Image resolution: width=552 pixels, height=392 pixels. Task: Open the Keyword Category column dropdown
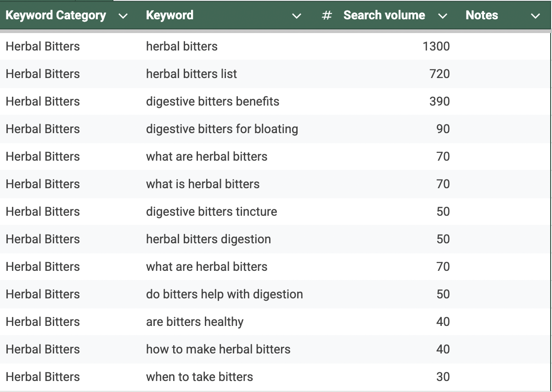coord(123,16)
